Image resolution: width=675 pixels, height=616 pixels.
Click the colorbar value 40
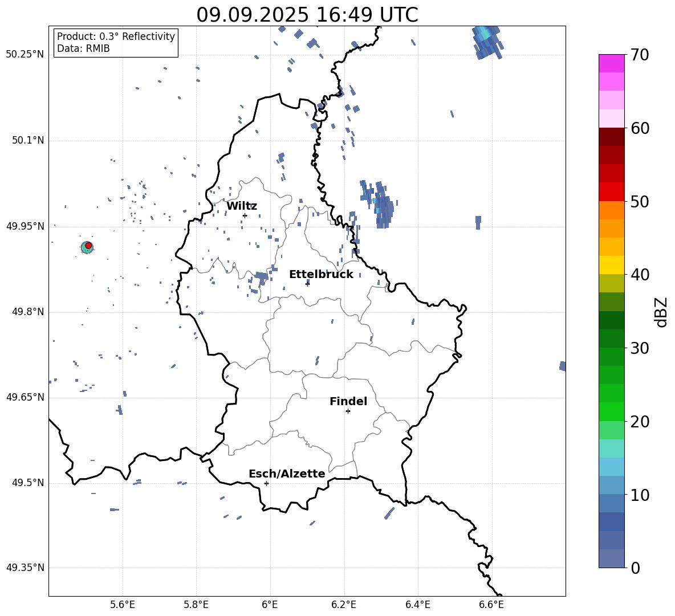coord(640,275)
